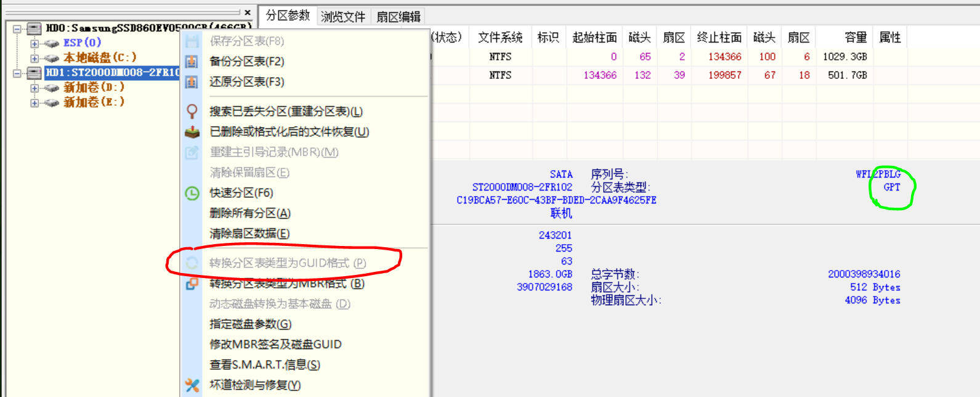Click the green quick partition clock icon

point(192,193)
